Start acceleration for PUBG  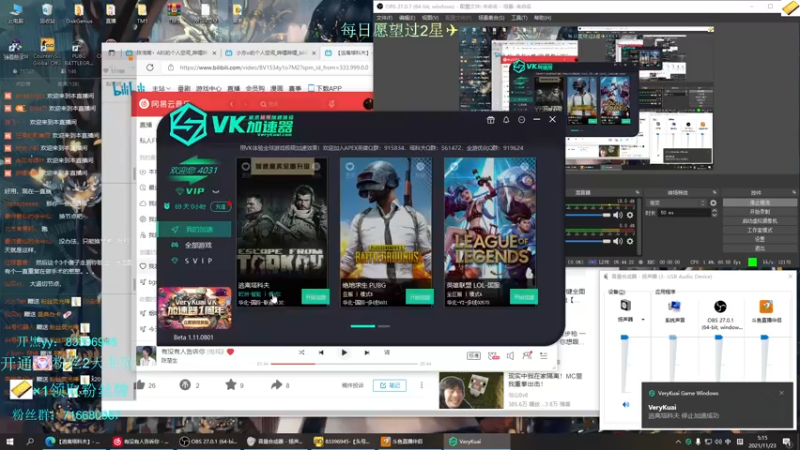(419, 297)
